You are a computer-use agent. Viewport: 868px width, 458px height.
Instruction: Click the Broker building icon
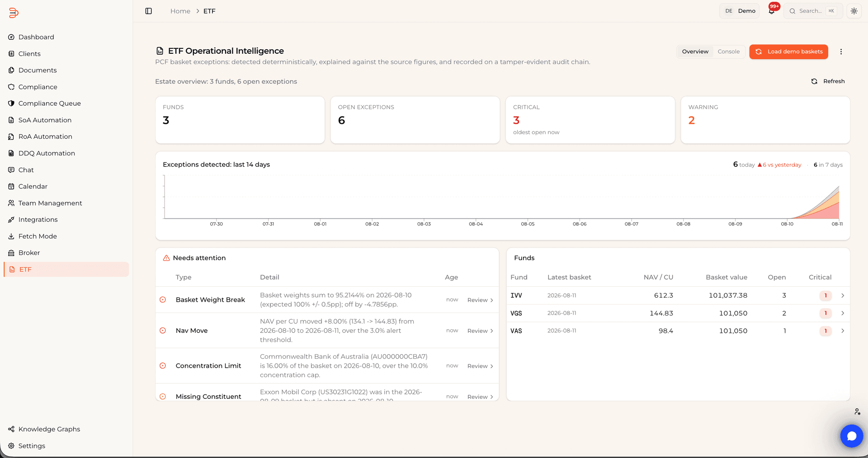pos(11,252)
